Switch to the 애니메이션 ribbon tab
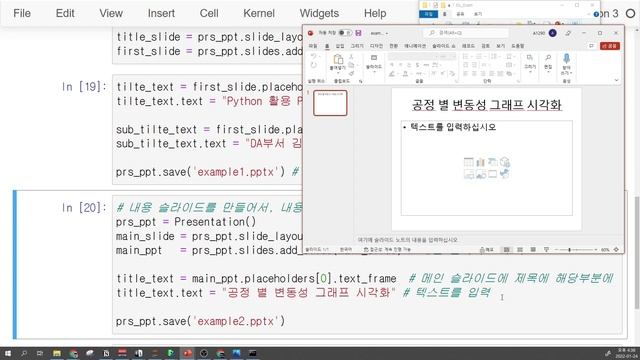The width and height of the screenshot is (640, 360). (415, 46)
